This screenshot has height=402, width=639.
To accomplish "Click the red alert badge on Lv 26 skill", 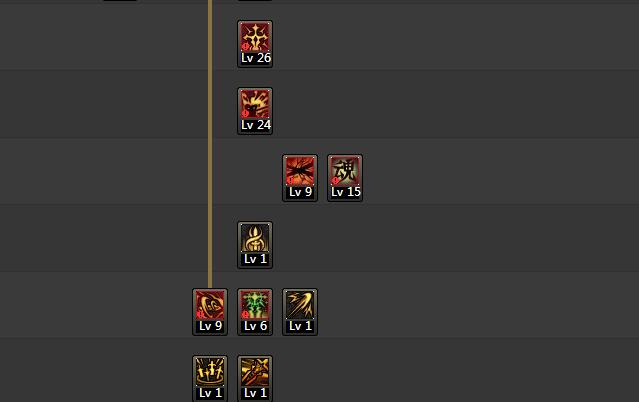I will tap(245, 47).
